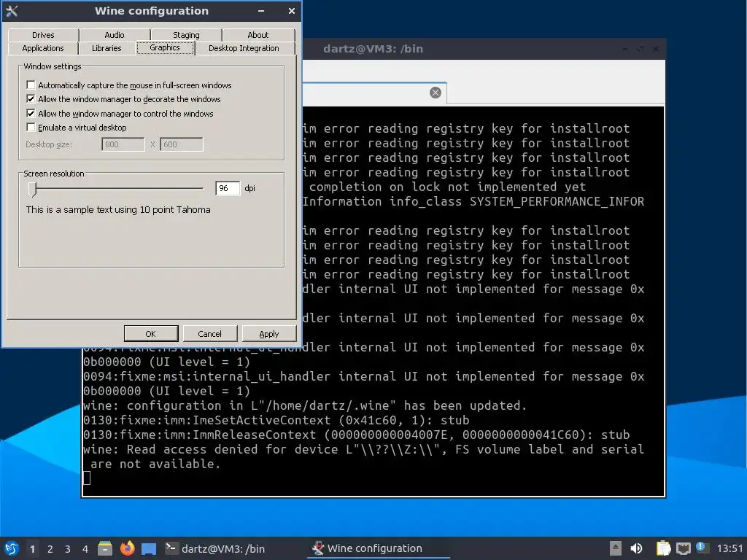Viewport: 747px width, 560px height.
Task: Switch to the Desktop Integration tab
Action: point(244,48)
